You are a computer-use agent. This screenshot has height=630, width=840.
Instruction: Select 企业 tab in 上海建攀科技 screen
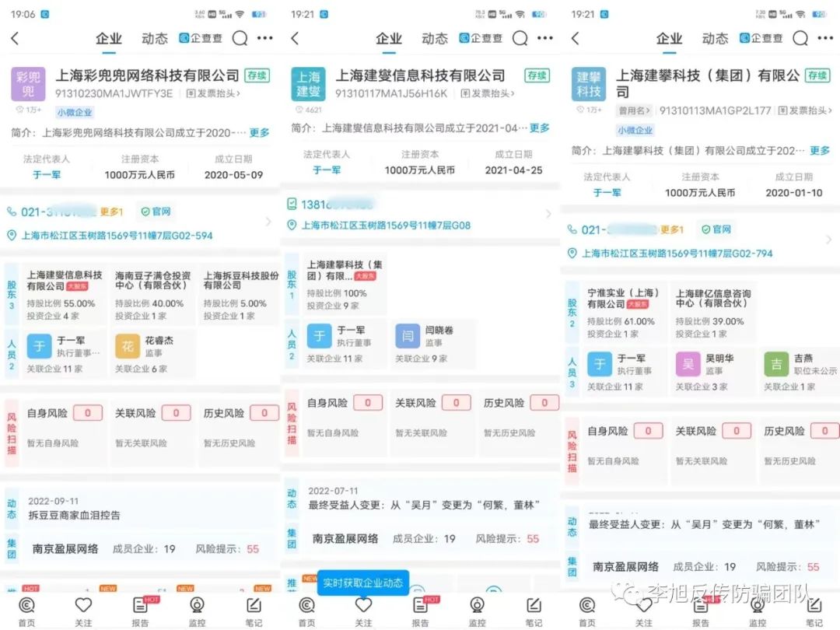[x=669, y=39]
